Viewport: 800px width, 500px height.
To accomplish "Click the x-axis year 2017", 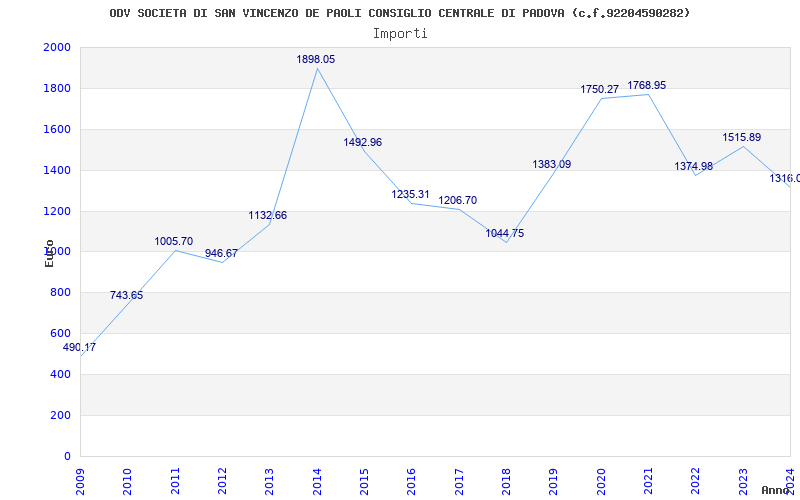I will tap(459, 481).
